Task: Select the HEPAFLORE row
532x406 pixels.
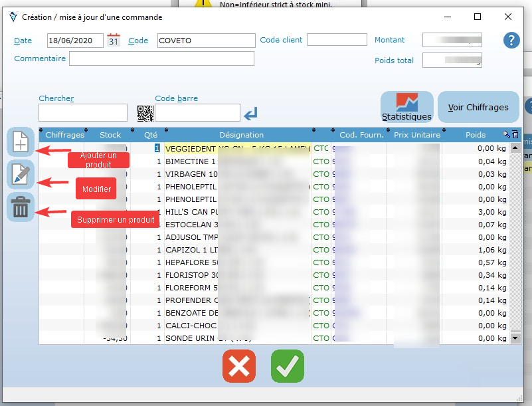Action: (x=274, y=262)
